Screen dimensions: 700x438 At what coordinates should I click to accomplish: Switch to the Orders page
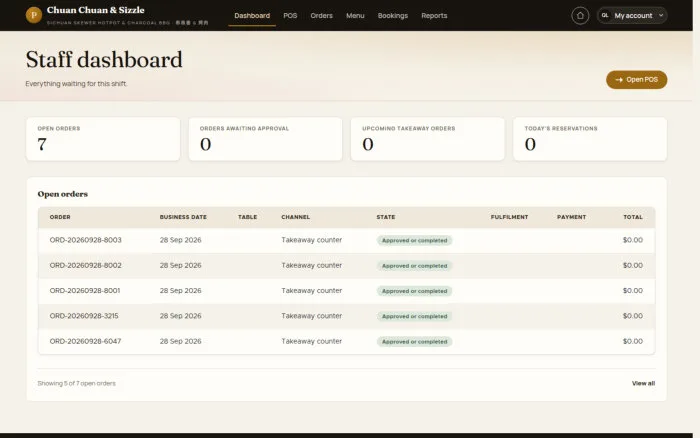pos(321,16)
